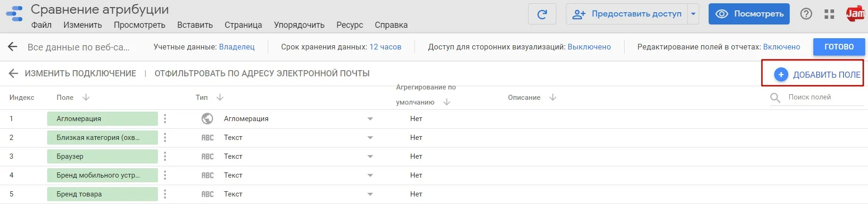
Task: Select the Браузер field chip
Action: [102, 156]
